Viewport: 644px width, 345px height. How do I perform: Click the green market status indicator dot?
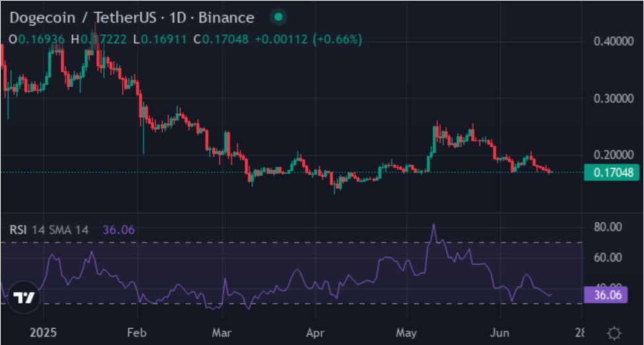click(x=279, y=17)
